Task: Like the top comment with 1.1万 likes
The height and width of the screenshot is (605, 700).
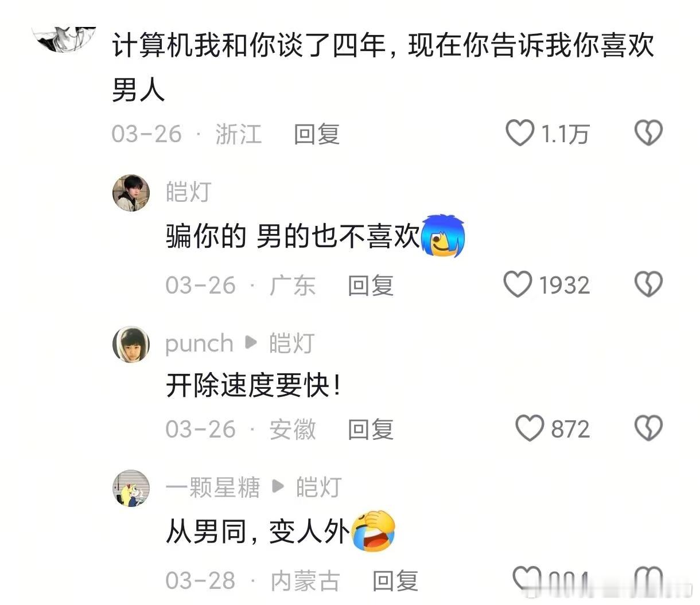Action: tap(520, 133)
